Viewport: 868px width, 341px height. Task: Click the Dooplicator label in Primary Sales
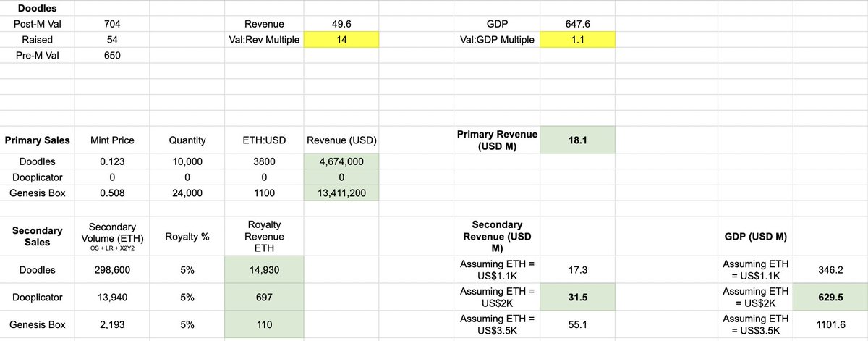pos(38,177)
